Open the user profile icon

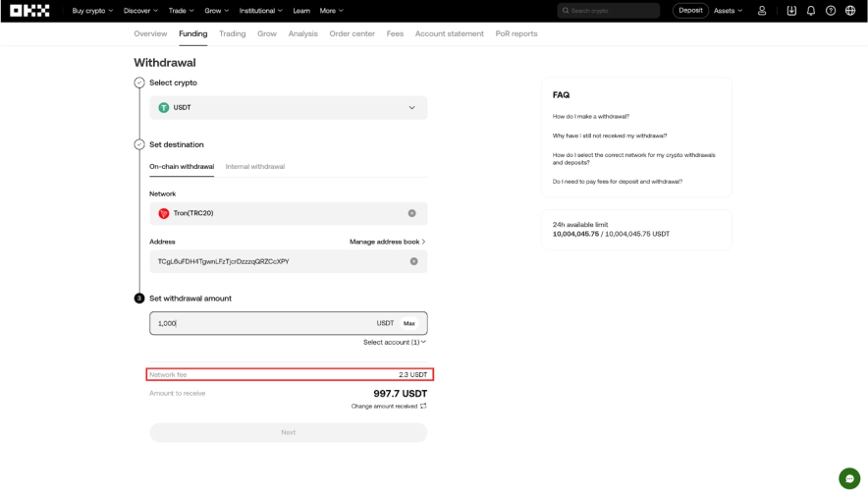[x=762, y=11]
